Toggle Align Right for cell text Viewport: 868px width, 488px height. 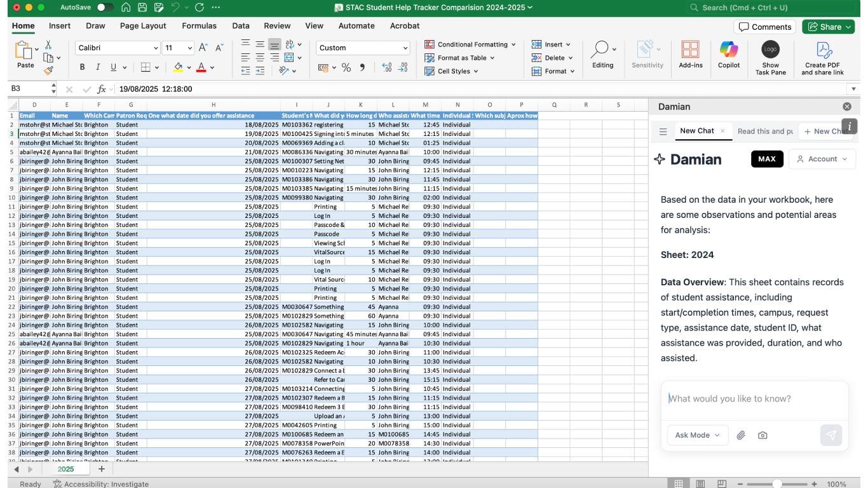[275, 57]
